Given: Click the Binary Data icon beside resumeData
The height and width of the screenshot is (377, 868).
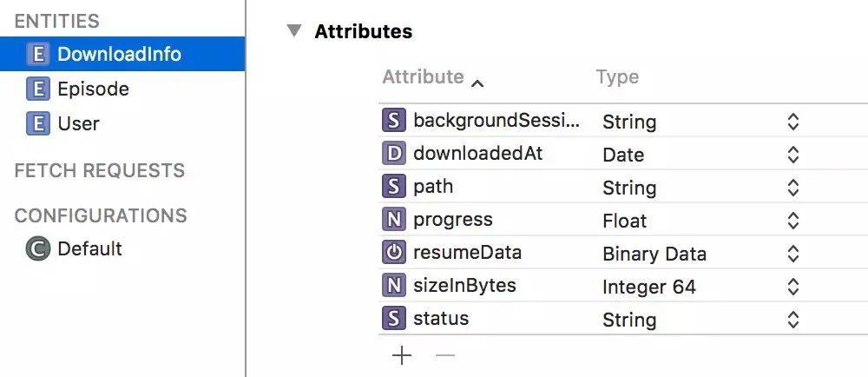Looking at the screenshot, I should tap(394, 254).
